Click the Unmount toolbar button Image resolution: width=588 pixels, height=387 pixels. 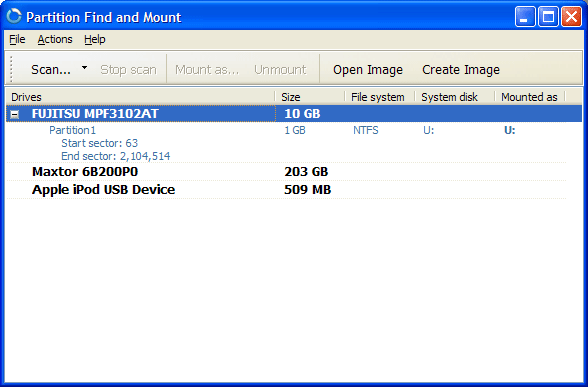pos(280,70)
